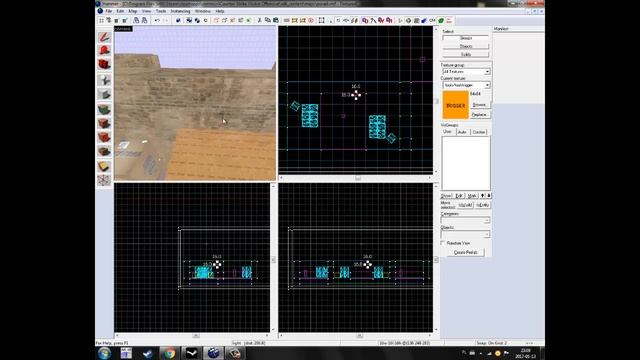The image size is (640, 360).
Task: Open the Edit menu
Action: [x=120, y=11]
